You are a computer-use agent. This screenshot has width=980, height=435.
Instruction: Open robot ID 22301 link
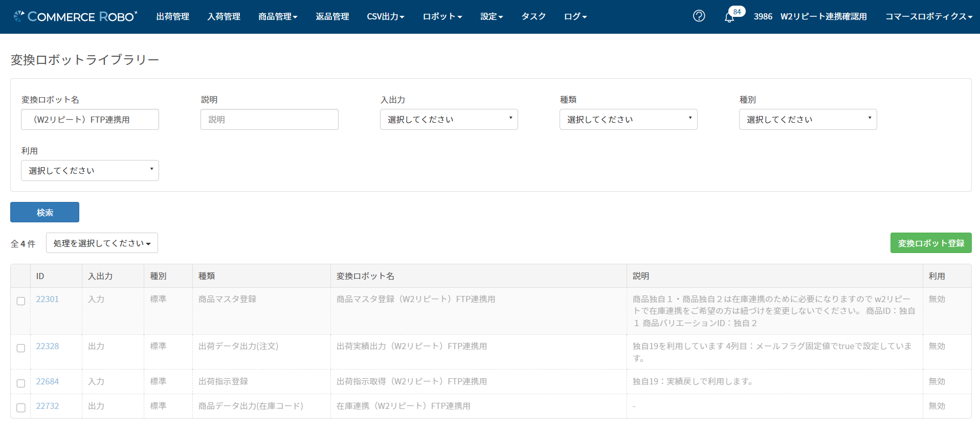point(48,299)
